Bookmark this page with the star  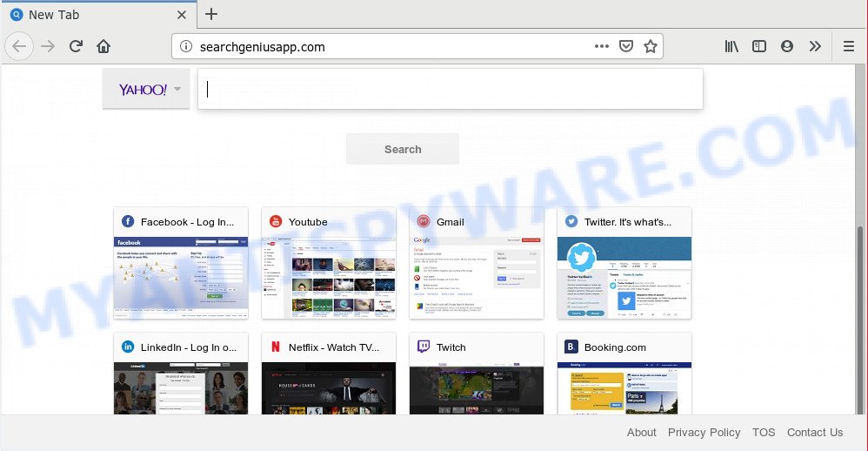pos(651,46)
